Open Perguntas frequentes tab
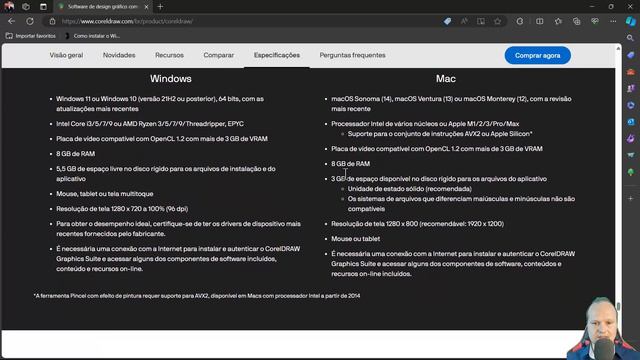 pyautogui.click(x=352, y=55)
